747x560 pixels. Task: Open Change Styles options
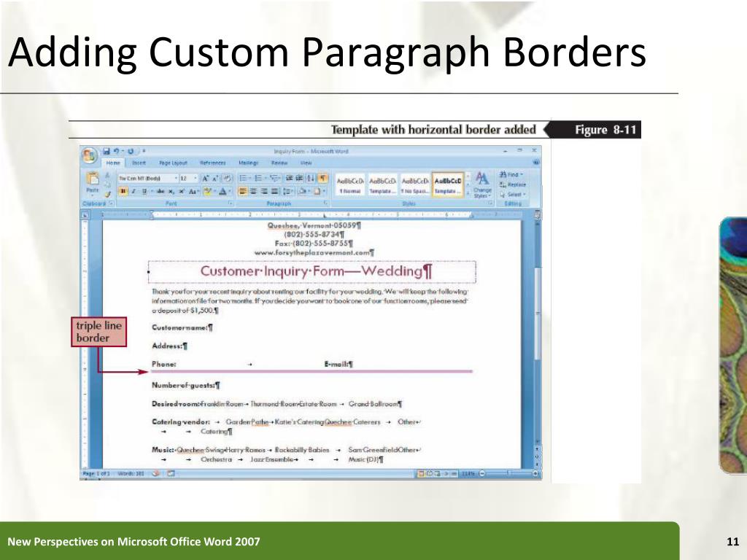coord(482,184)
